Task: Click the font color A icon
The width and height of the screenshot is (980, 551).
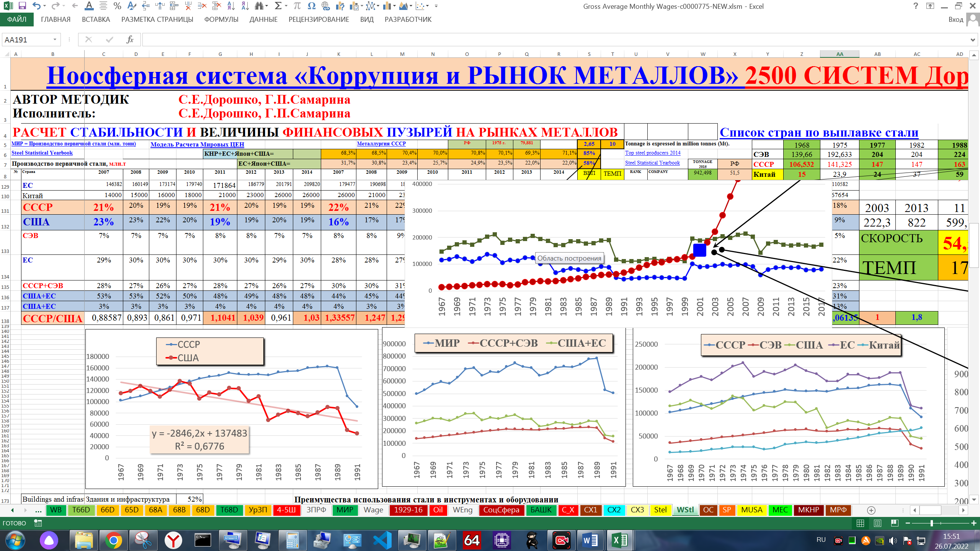Action: (x=89, y=6)
